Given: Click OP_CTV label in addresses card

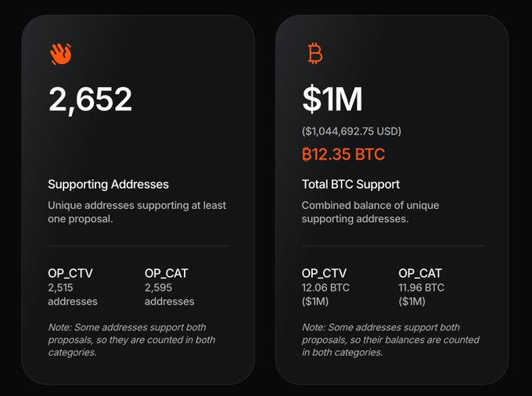Looking at the screenshot, I should point(71,273).
